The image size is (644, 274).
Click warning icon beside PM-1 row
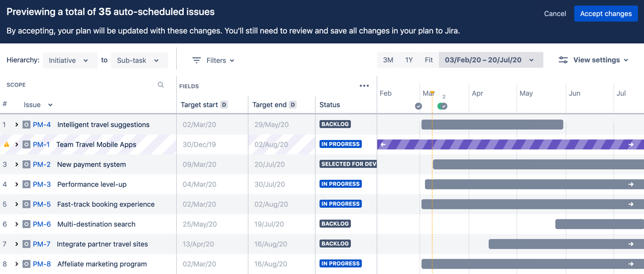pos(6,144)
